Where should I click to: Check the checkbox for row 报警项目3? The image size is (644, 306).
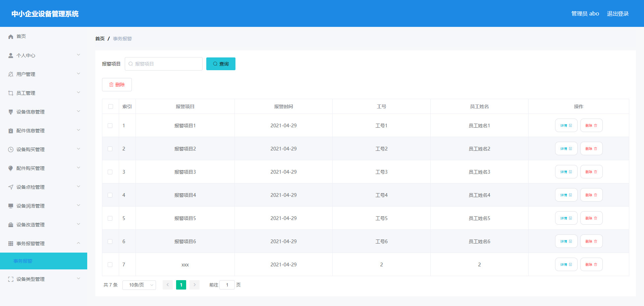[x=110, y=172]
